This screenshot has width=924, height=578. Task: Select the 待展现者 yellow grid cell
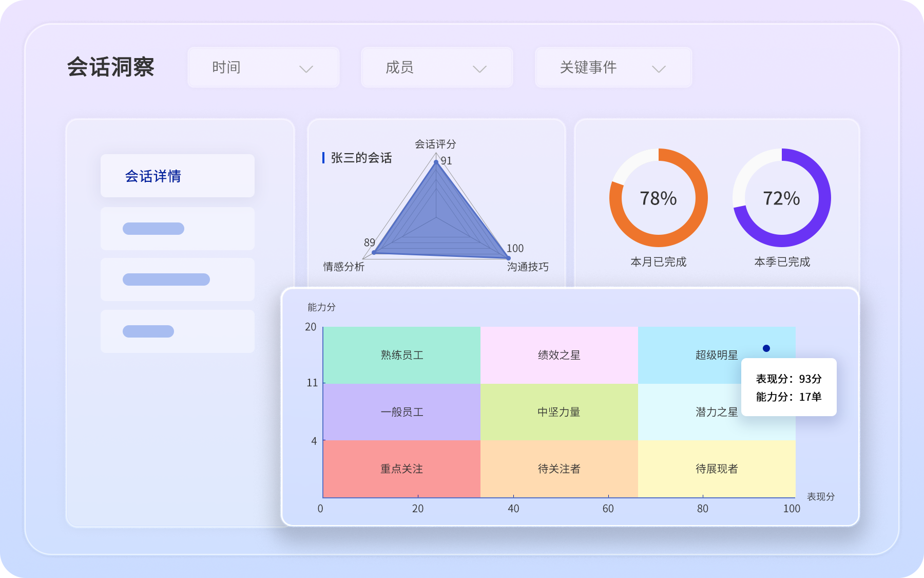click(716, 469)
